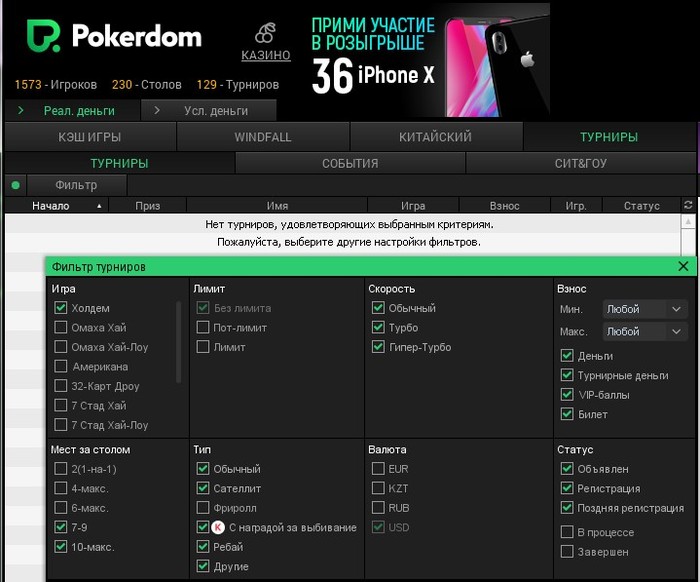This screenshot has width=700, height=582.
Task: Check the 2(1-на-1) seats option
Action: pyautogui.click(x=61, y=469)
